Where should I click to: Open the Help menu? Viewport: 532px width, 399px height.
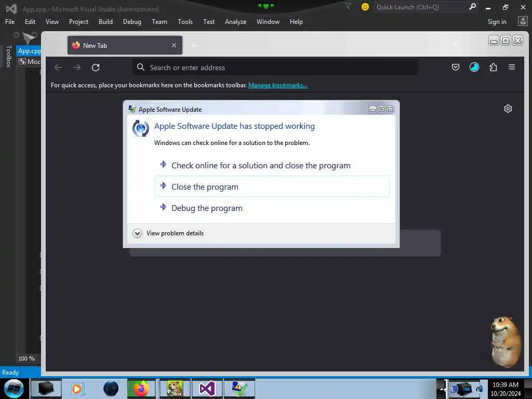(x=296, y=22)
